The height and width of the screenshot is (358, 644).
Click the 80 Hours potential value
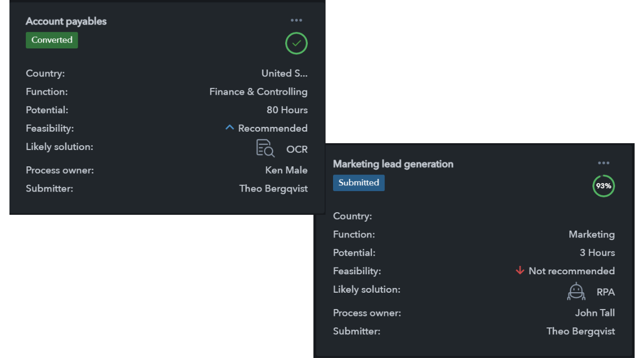[x=287, y=110]
